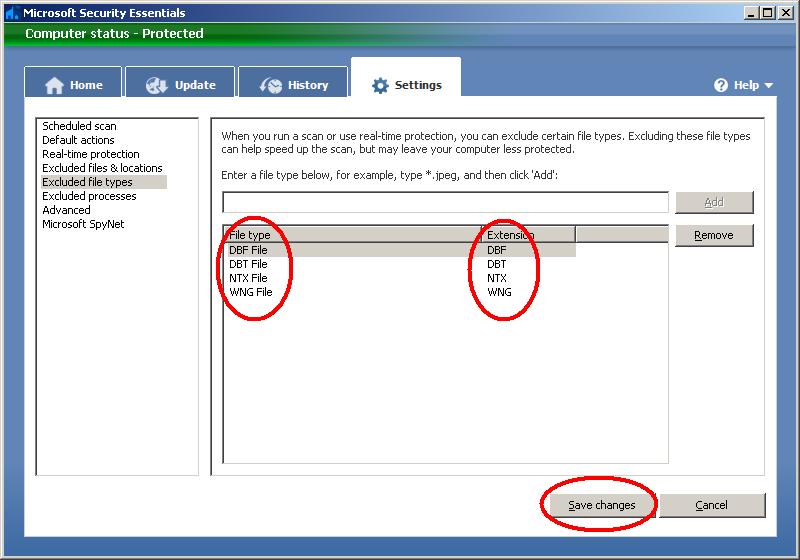
Task: Choose Excluded processes category
Action: (89, 196)
